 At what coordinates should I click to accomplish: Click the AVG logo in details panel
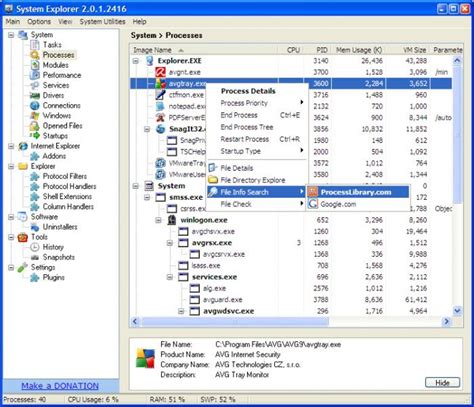click(145, 358)
